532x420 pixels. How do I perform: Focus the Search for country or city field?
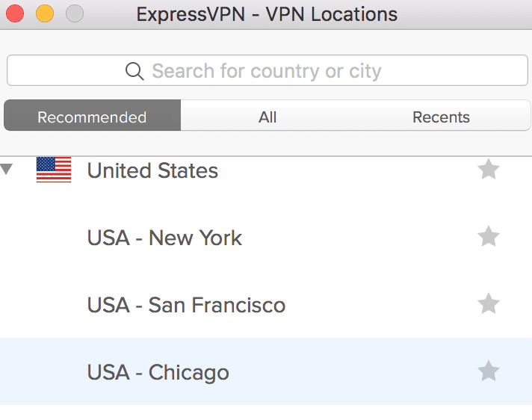pyautogui.click(x=266, y=71)
